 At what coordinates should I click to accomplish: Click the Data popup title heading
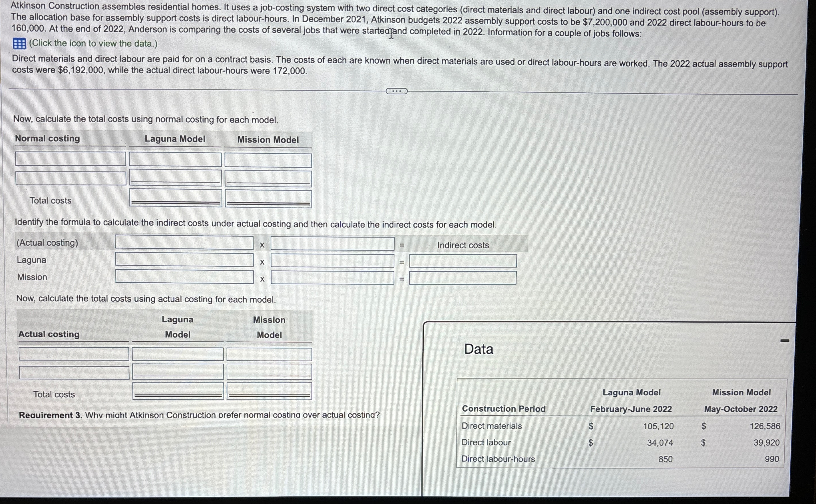(479, 349)
